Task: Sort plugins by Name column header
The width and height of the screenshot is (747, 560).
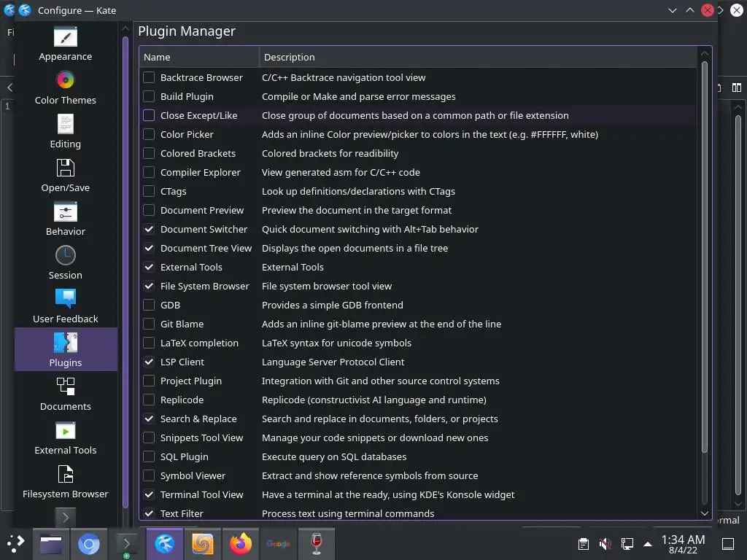Action: coord(200,57)
